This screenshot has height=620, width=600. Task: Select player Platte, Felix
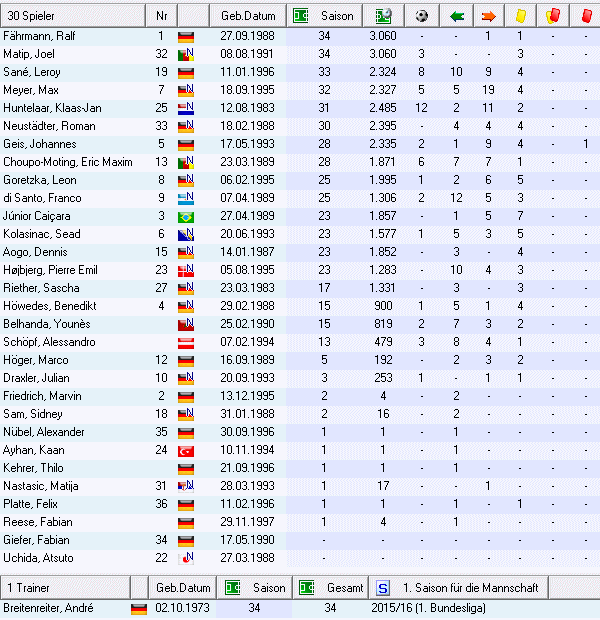[30, 504]
